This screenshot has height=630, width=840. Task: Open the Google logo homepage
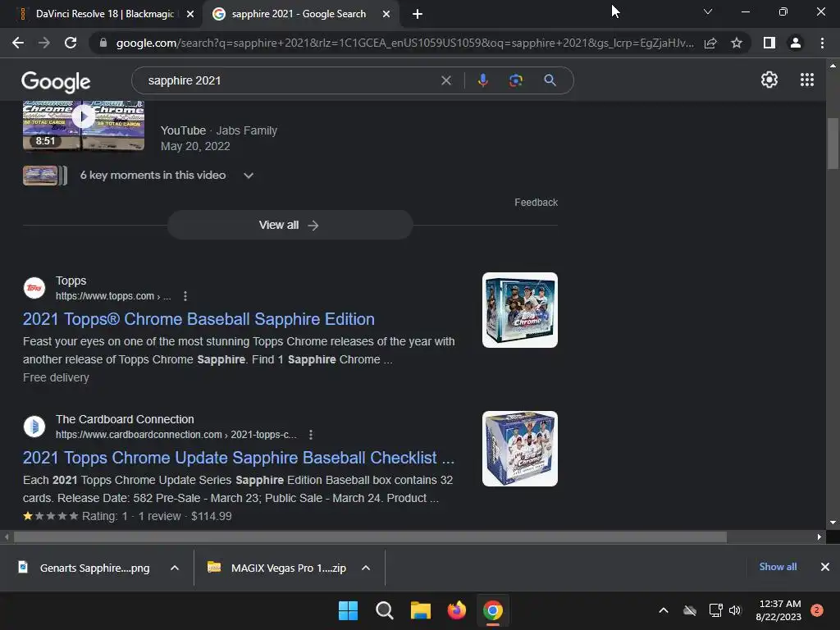click(56, 81)
